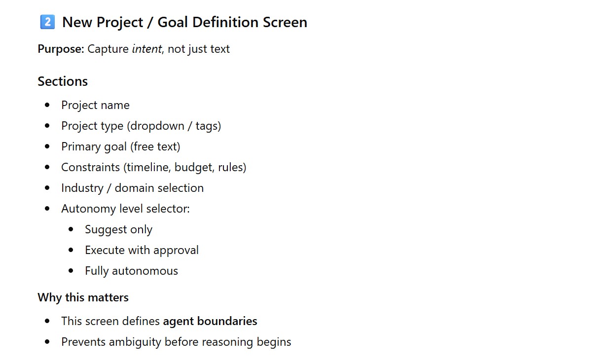This screenshot has height=364, width=614.
Task: Click the Sections heading
Action: coord(63,81)
